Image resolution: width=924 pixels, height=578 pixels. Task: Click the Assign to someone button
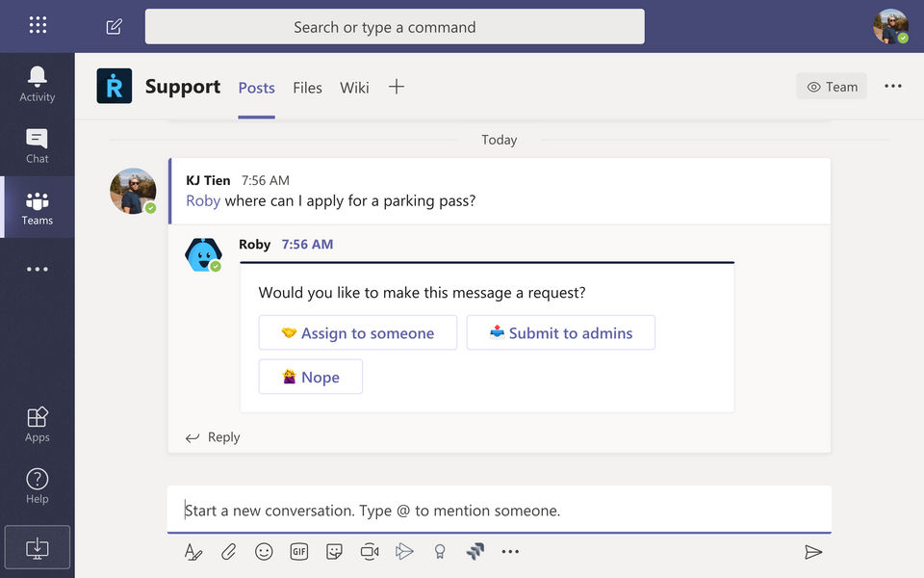pyautogui.click(x=357, y=332)
